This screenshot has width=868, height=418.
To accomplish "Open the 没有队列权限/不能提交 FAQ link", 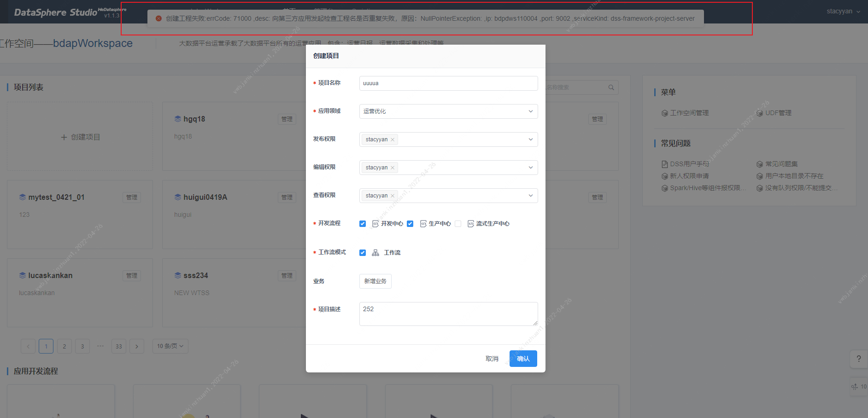I will point(802,188).
